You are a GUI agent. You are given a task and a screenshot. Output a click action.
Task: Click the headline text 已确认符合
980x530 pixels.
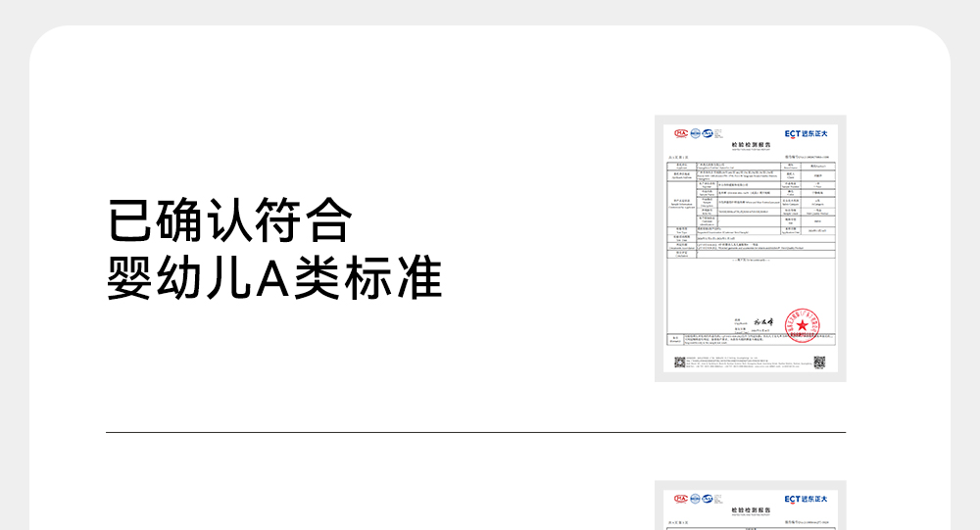(230, 220)
